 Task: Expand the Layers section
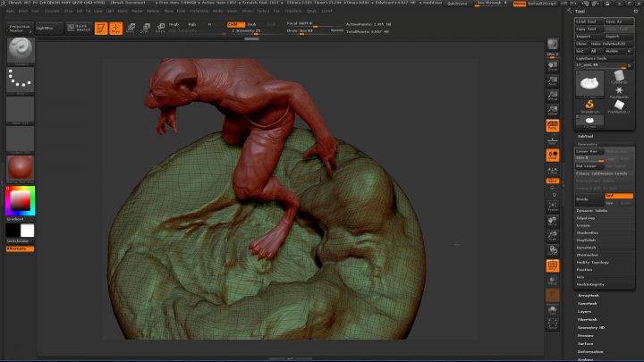click(x=584, y=312)
